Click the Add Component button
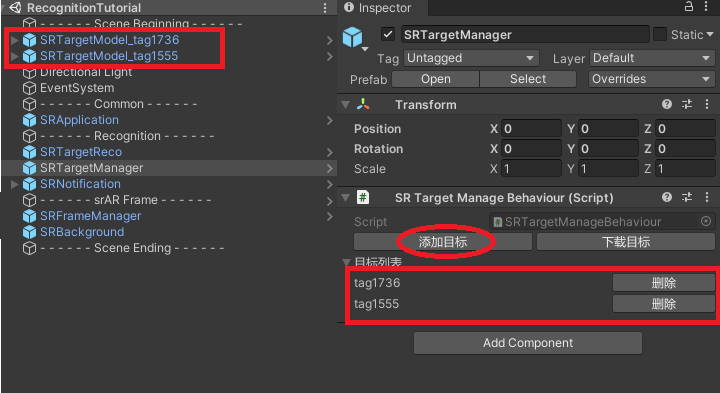Screen dimensions: 720x393 point(528,343)
